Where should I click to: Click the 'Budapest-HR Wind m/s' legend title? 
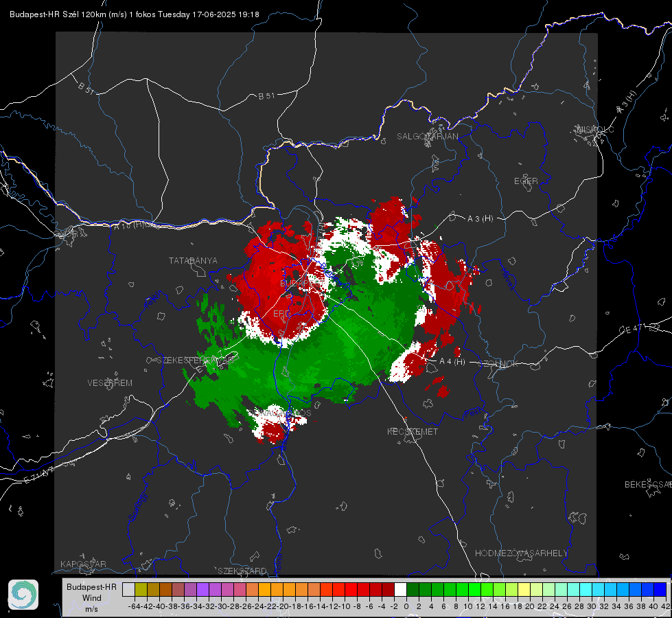(x=92, y=597)
